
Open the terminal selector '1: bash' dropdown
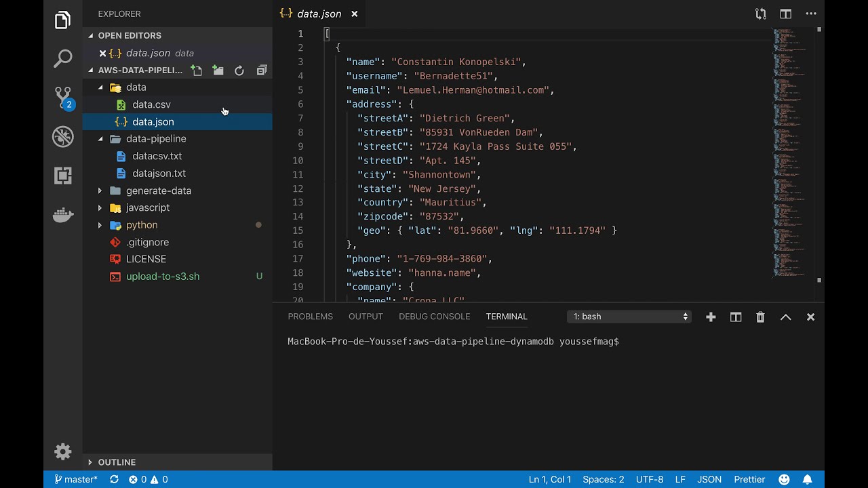coord(629,317)
